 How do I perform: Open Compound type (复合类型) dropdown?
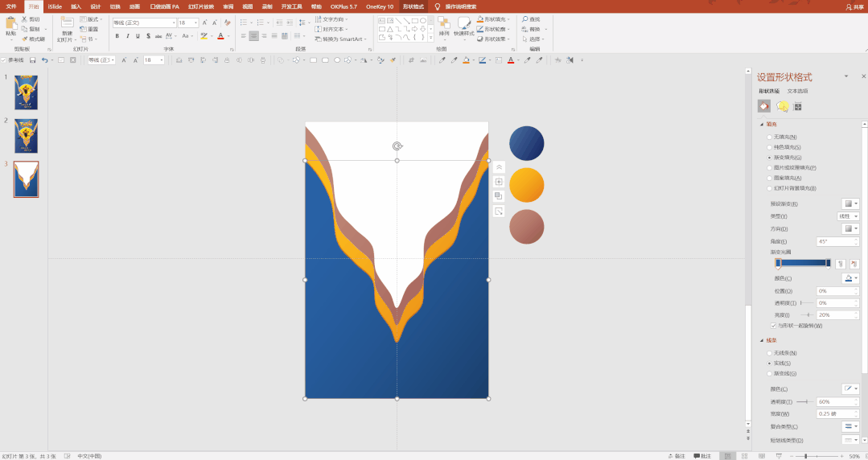850,427
